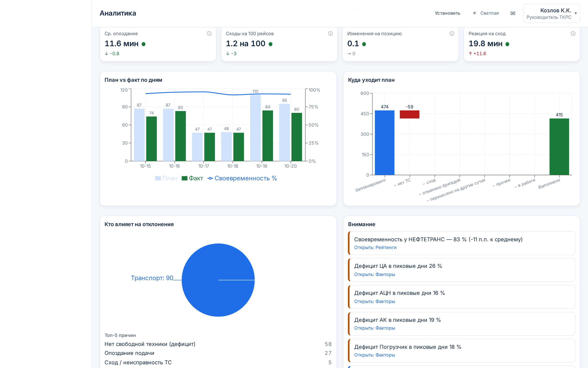Screen dimensions: 588x368
Task: Click the +11.6 red change indicator
Action: 477,54
